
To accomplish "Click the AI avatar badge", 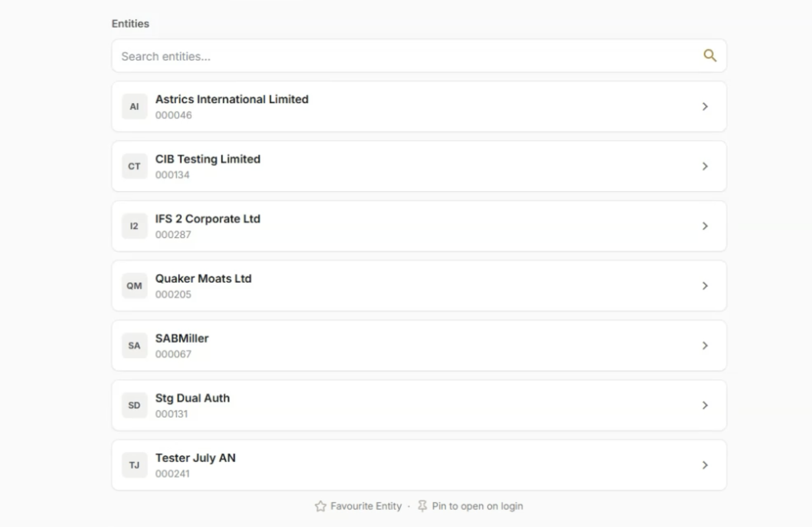I will [134, 107].
